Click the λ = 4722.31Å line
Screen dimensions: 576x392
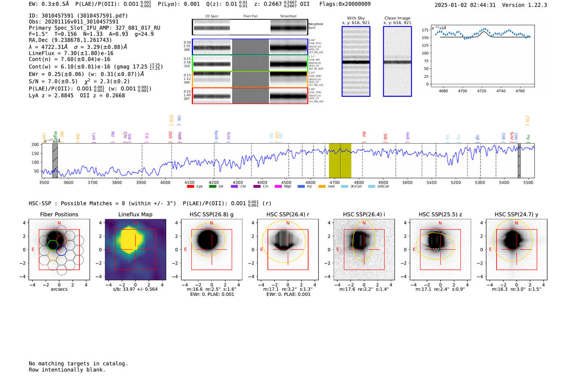click(78, 47)
